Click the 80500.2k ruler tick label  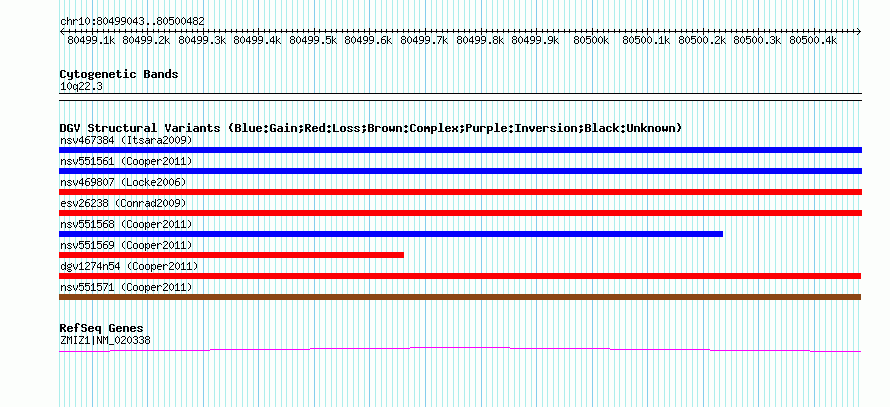[703, 40]
